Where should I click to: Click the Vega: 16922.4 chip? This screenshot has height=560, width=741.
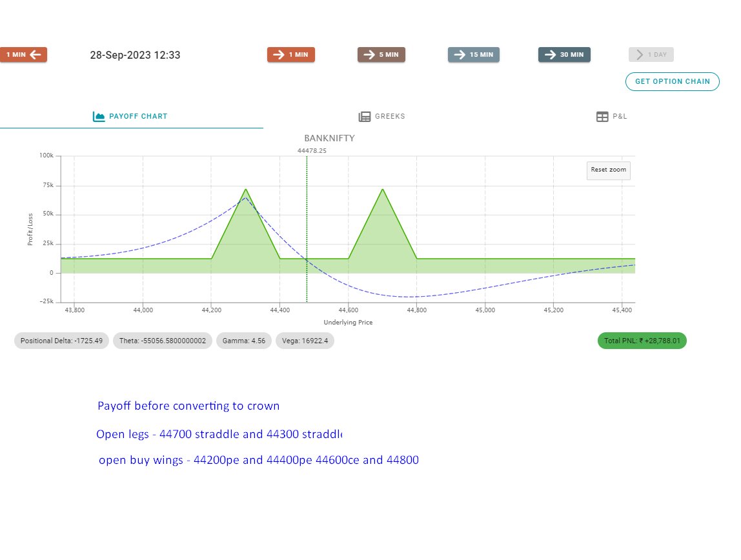(x=305, y=341)
